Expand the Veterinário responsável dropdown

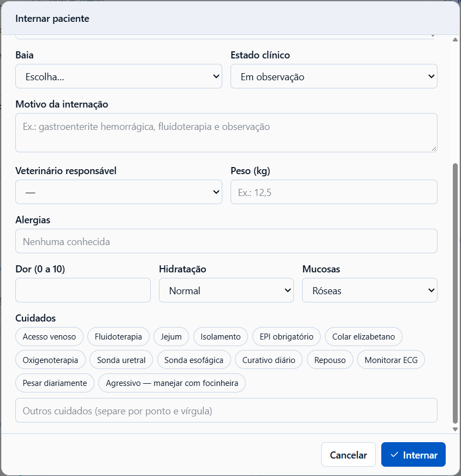pos(119,192)
